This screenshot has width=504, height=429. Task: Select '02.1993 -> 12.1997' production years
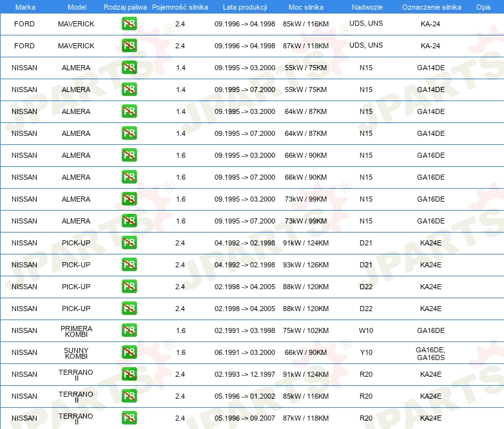[245, 374]
